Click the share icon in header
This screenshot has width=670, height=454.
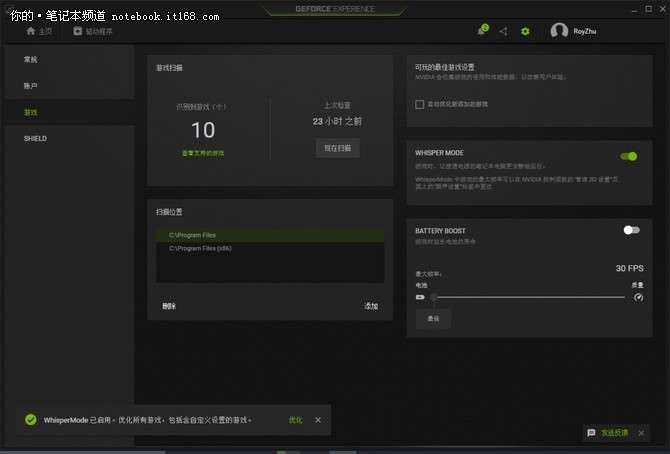click(x=503, y=32)
